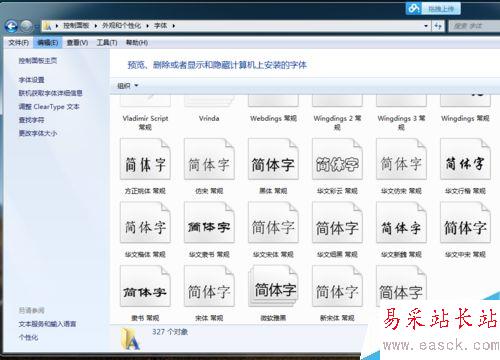Select the Wingdings 常规 font label
The width and height of the screenshot is (500, 360).
pos(465,118)
